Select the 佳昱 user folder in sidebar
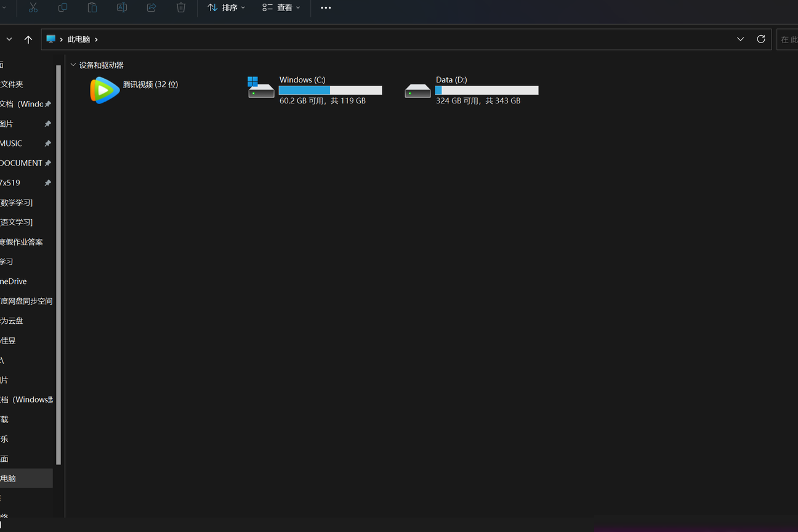The width and height of the screenshot is (798, 532). [x=26, y=341]
